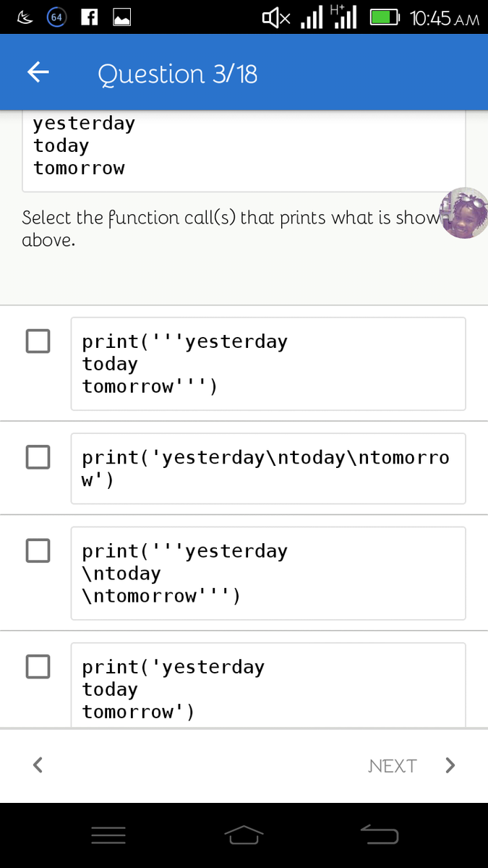Tap the round 64 notification badge
Image resolution: width=488 pixels, height=868 pixels.
57,17
